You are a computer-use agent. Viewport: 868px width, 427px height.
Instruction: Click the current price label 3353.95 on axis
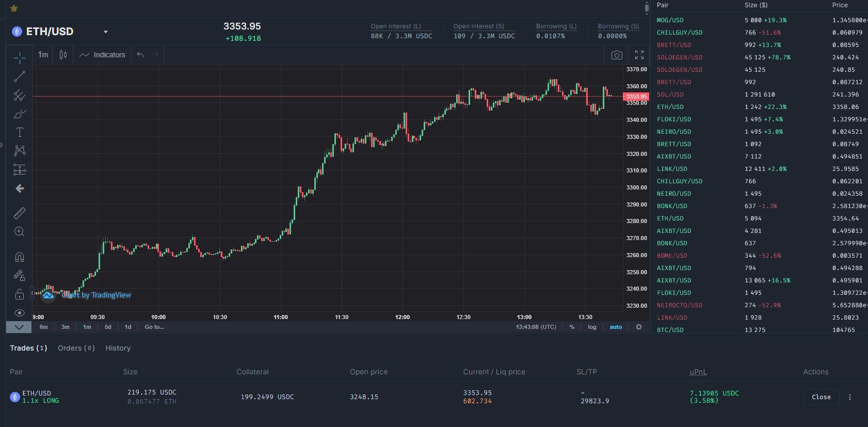(x=636, y=97)
